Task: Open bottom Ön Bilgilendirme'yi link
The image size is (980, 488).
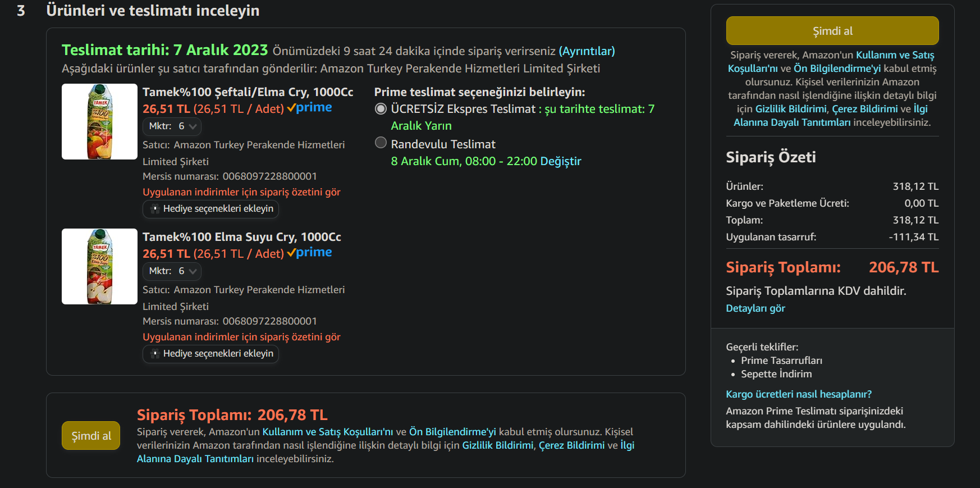Action: [x=452, y=432]
